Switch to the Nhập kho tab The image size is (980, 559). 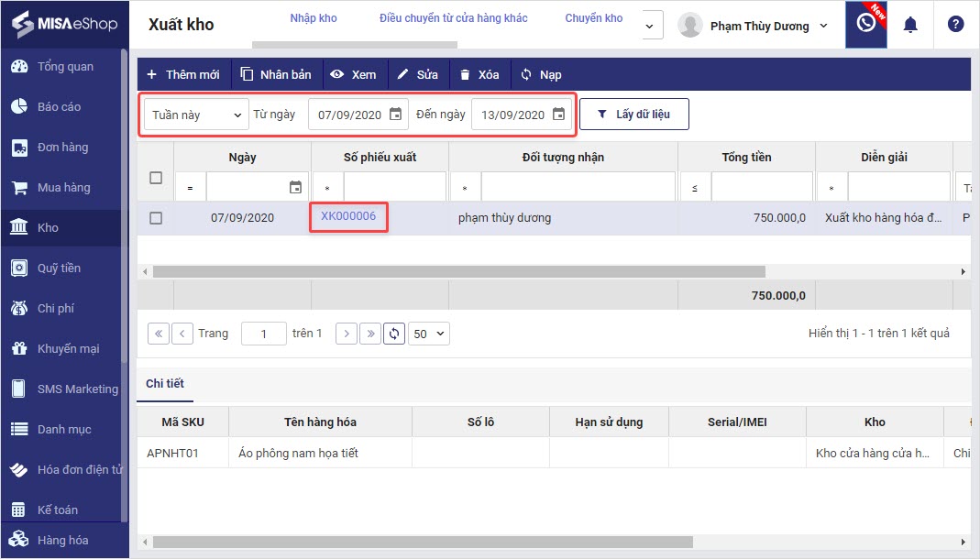[314, 18]
